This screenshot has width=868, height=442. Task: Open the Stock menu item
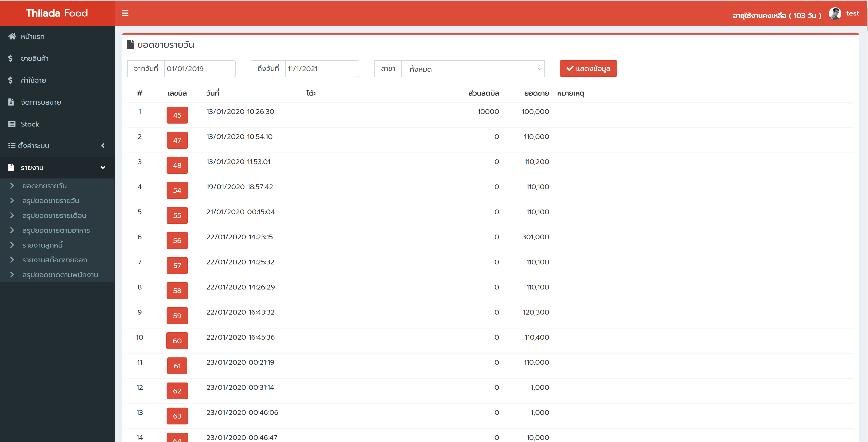click(57, 124)
